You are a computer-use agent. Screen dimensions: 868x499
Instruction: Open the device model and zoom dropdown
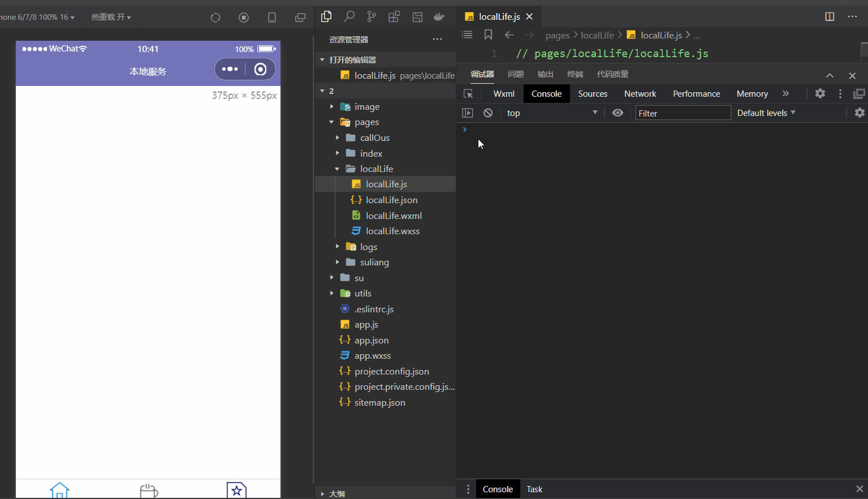pos(37,18)
